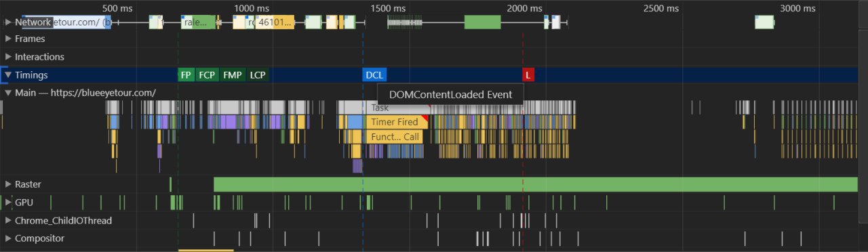Screen dimensions: 868x252
Task: Expand the Raster track
Action: tap(8, 184)
